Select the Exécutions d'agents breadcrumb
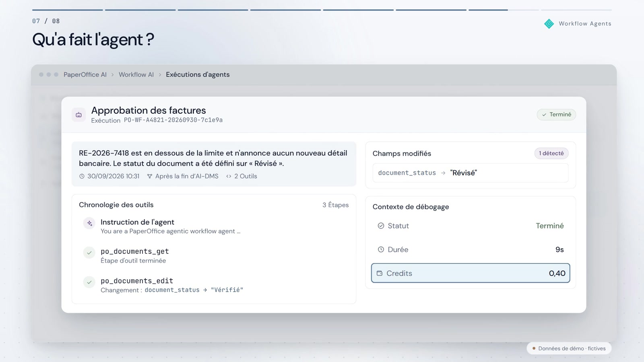 [x=198, y=74]
